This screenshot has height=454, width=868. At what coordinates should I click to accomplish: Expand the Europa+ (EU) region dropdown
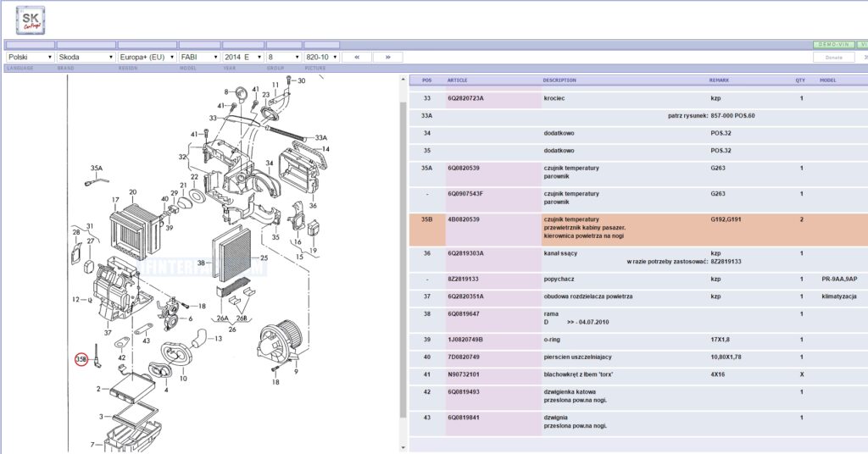(x=146, y=57)
